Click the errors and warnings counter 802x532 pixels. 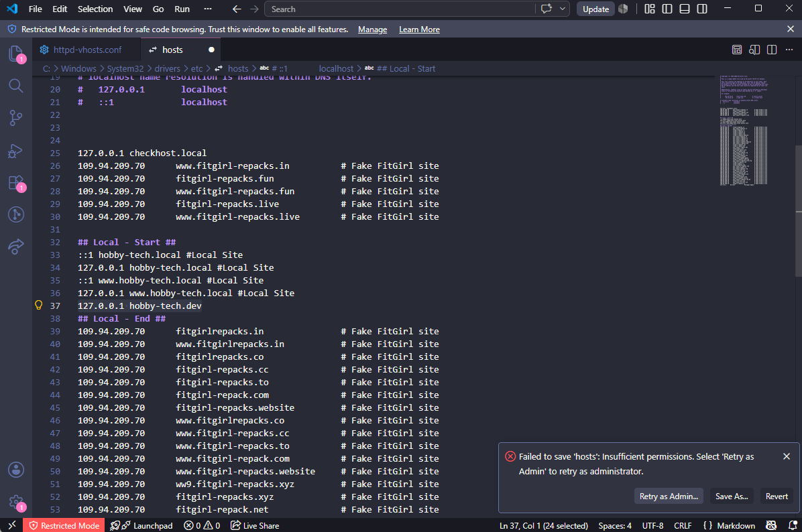[x=202, y=525]
